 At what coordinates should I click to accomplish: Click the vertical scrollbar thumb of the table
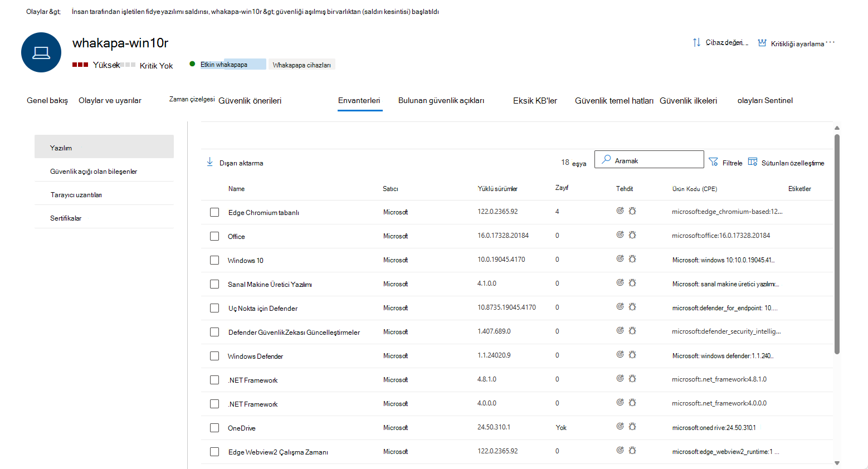pos(837,244)
